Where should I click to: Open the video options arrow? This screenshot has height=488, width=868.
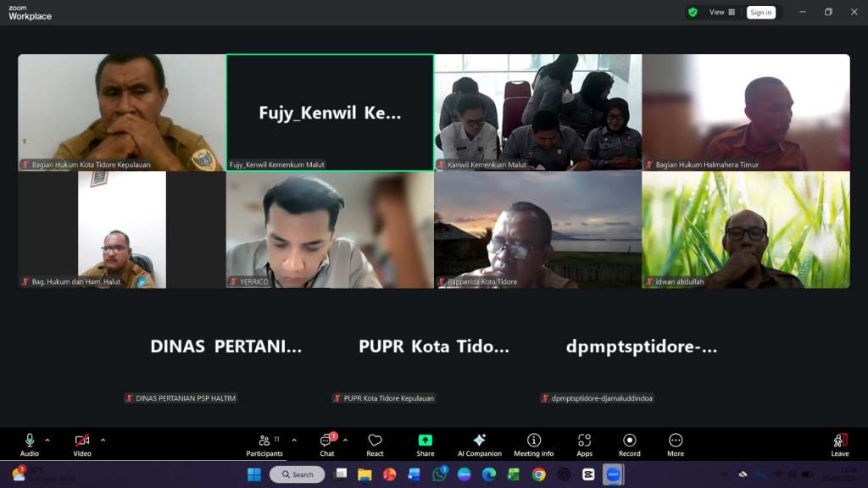[x=103, y=440]
